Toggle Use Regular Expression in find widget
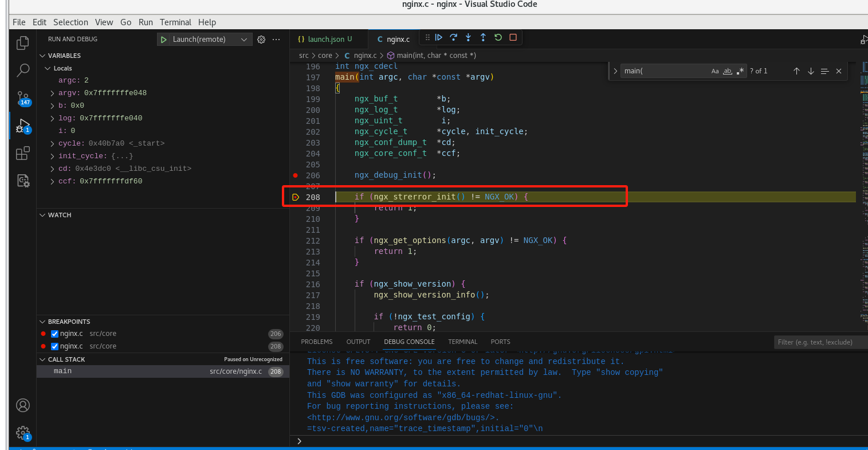 [740, 71]
